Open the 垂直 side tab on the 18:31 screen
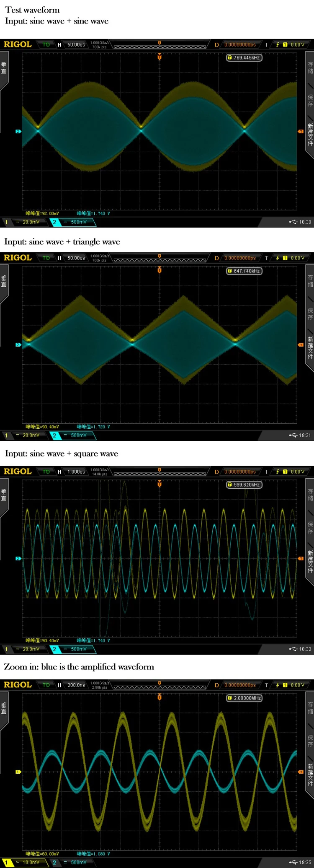 pos(4,282)
